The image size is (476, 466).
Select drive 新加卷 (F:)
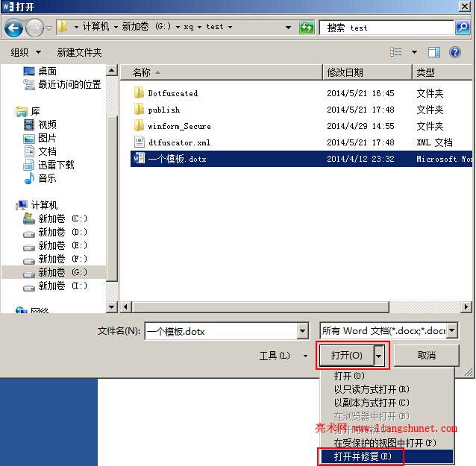[55, 259]
